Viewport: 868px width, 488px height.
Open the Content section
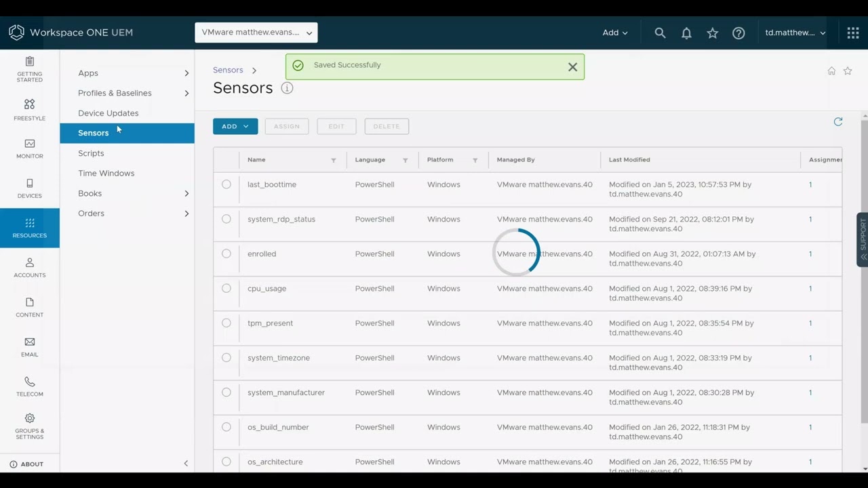pos(30,307)
